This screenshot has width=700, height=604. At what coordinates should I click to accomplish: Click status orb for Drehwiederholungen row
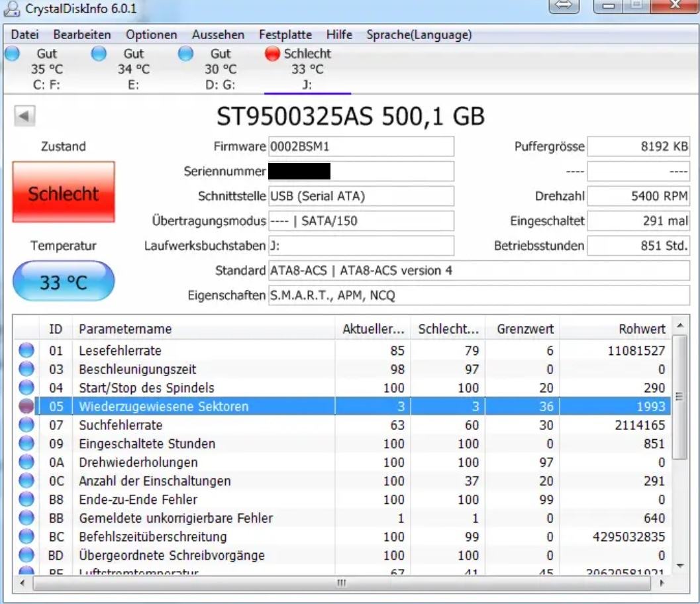tap(26, 462)
